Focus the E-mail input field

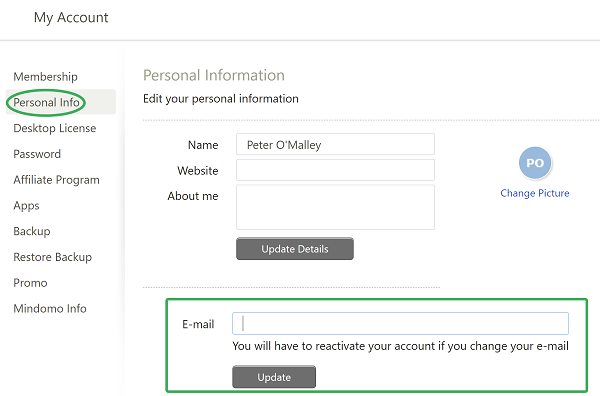tap(400, 324)
